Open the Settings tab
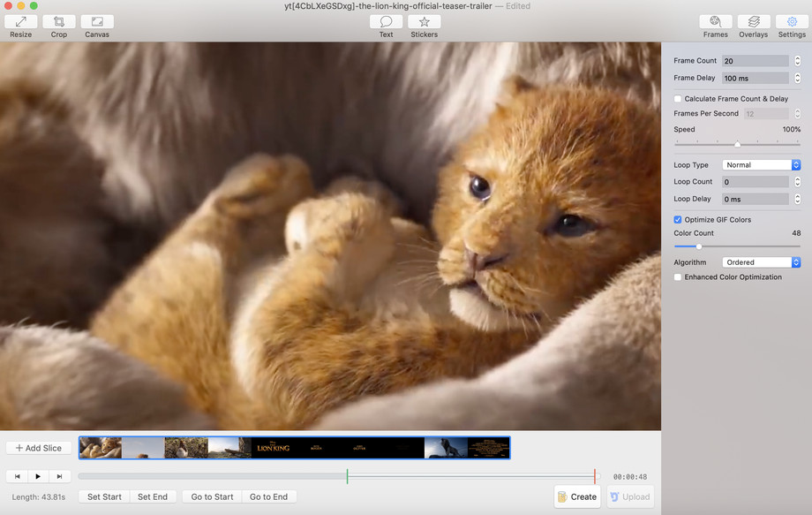The image size is (812, 515). 792,22
